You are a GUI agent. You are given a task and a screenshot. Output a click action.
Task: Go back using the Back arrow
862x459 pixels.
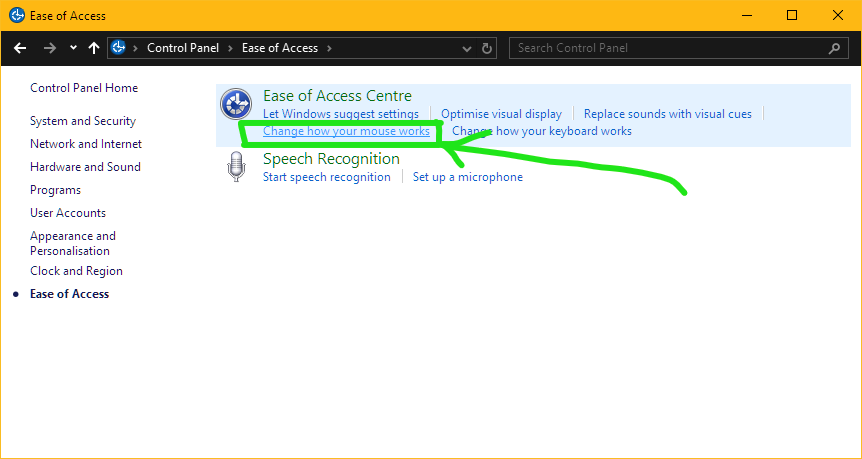pyautogui.click(x=20, y=48)
